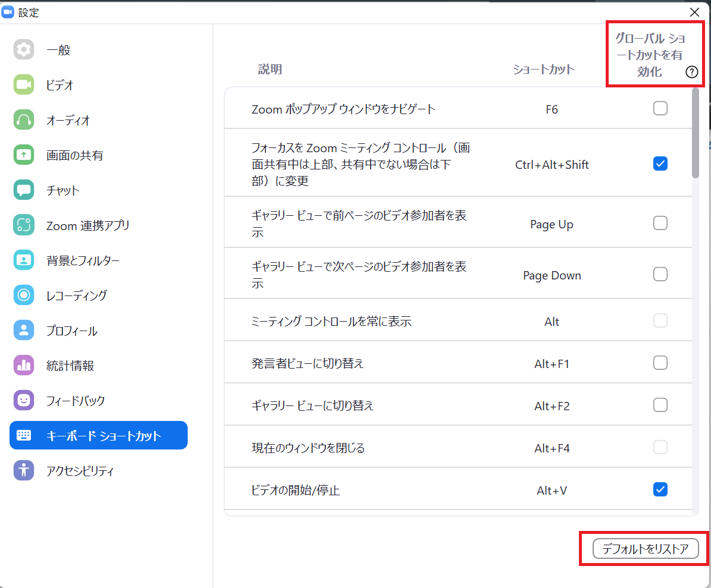Tick the Page Up global shortcut checkbox

pyautogui.click(x=660, y=224)
